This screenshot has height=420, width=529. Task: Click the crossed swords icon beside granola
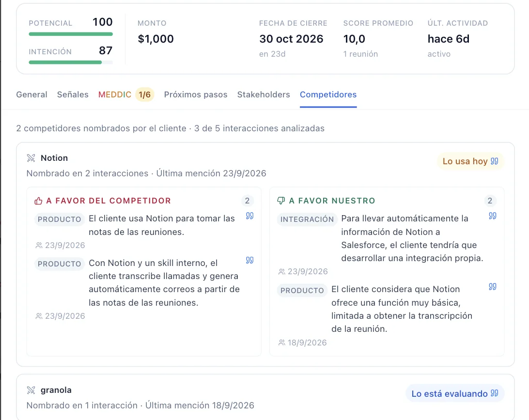(x=31, y=390)
